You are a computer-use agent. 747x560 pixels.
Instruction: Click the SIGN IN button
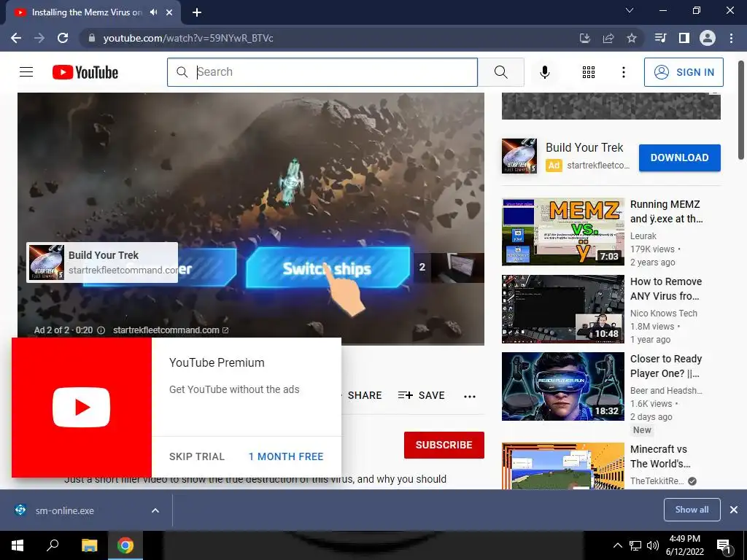click(x=684, y=72)
